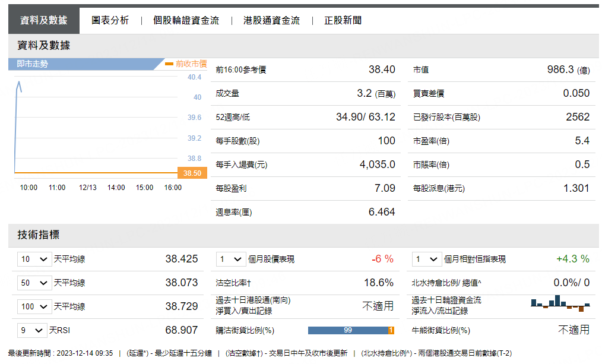602x364 pixels.
Task: Expand the 100-day moving average dropdown
Action: point(34,307)
